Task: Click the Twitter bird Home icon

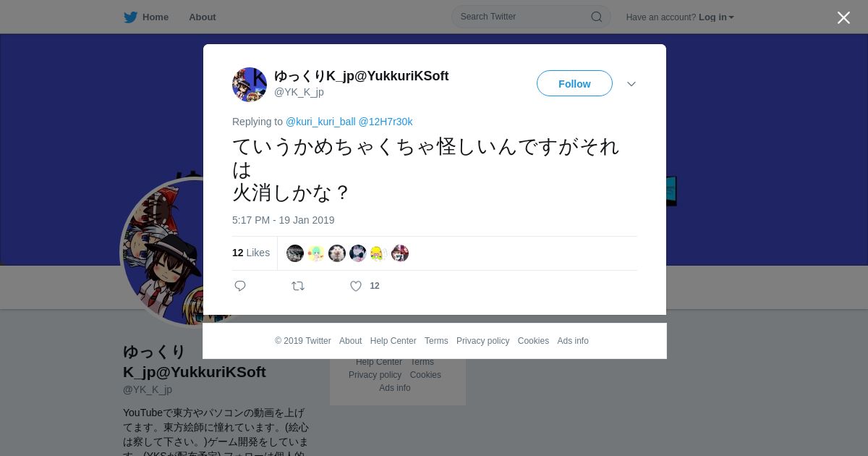Action: pyautogui.click(x=130, y=17)
